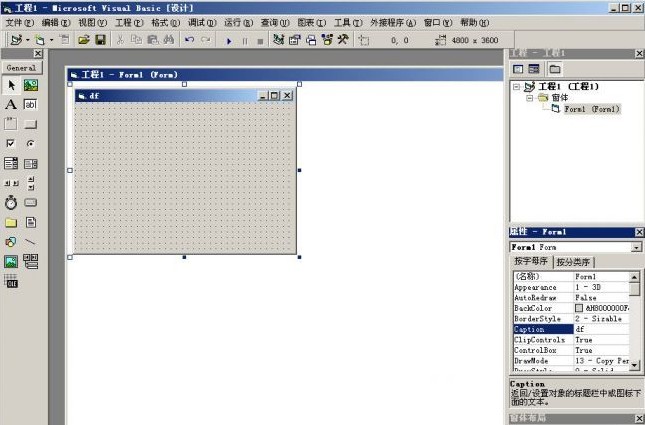This screenshot has height=425, width=645.
Task: Click the General tab button in toolbox
Action: click(21, 68)
